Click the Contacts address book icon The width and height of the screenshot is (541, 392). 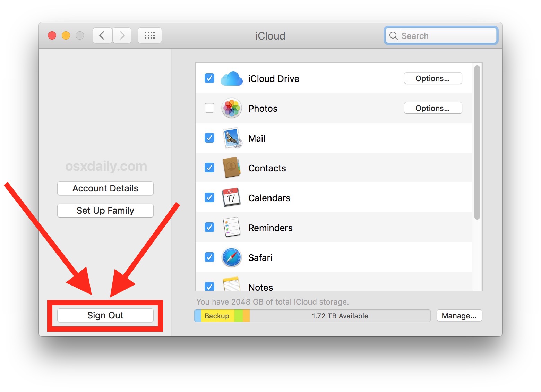click(231, 168)
